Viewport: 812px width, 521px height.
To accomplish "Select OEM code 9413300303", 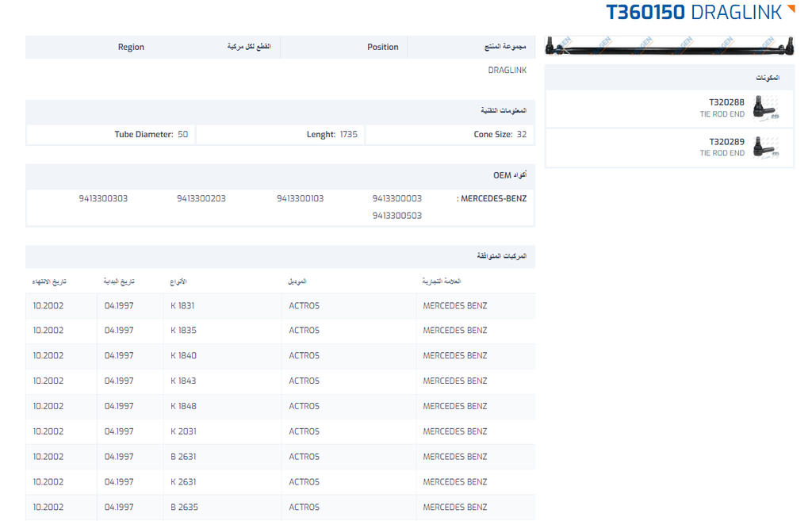I will pos(103,198).
